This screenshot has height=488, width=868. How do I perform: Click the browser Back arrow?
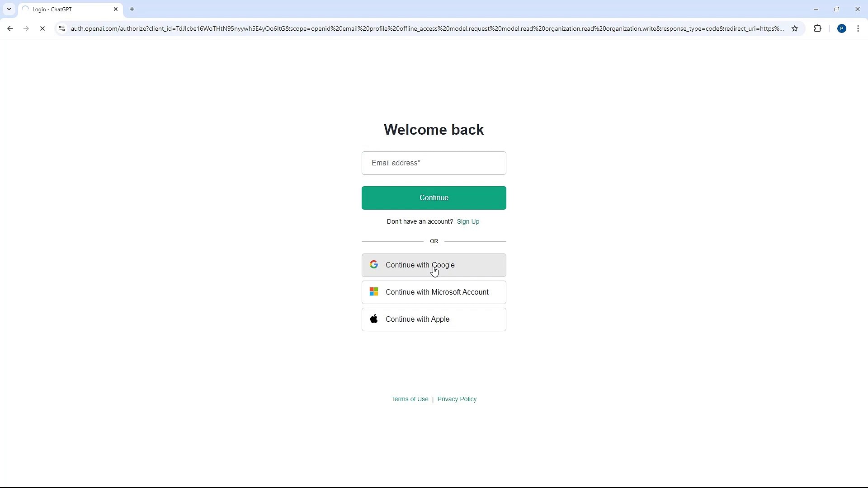click(x=10, y=28)
